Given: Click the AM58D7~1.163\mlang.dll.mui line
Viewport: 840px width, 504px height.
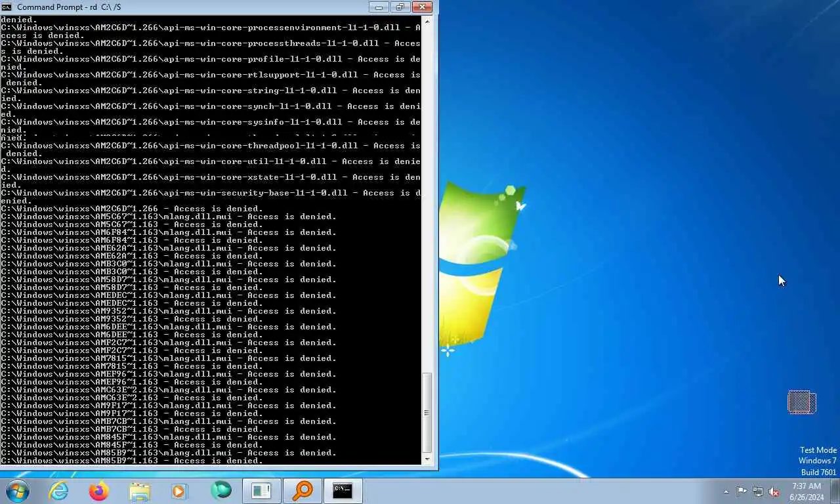Looking at the screenshot, I should coord(169,280).
